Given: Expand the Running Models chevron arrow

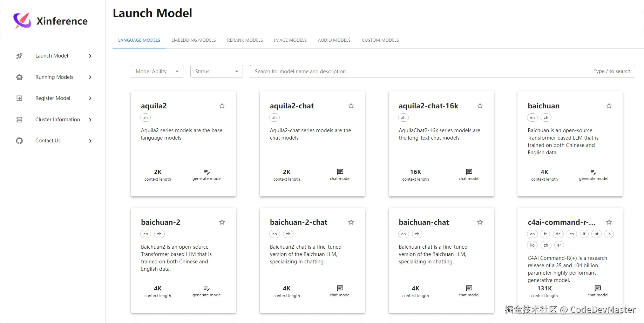Looking at the screenshot, I should click(x=90, y=77).
